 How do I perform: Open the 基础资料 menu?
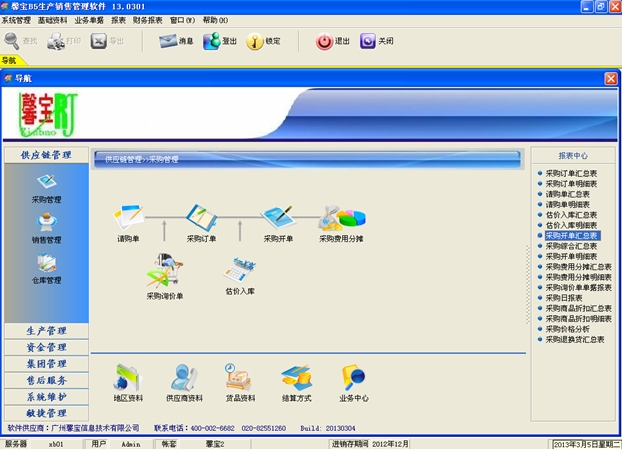coord(53,20)
